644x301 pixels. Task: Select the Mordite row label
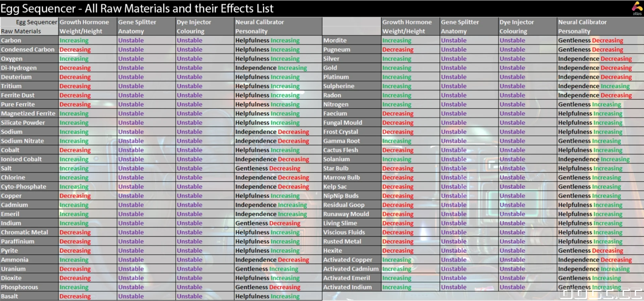[x=335, y=41]
